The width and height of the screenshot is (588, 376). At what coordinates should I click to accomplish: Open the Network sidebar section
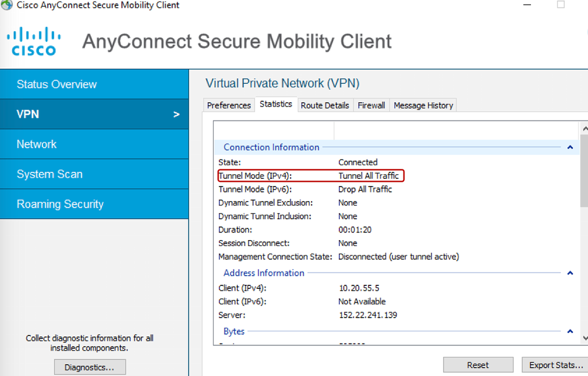click(x=94, y=144)
